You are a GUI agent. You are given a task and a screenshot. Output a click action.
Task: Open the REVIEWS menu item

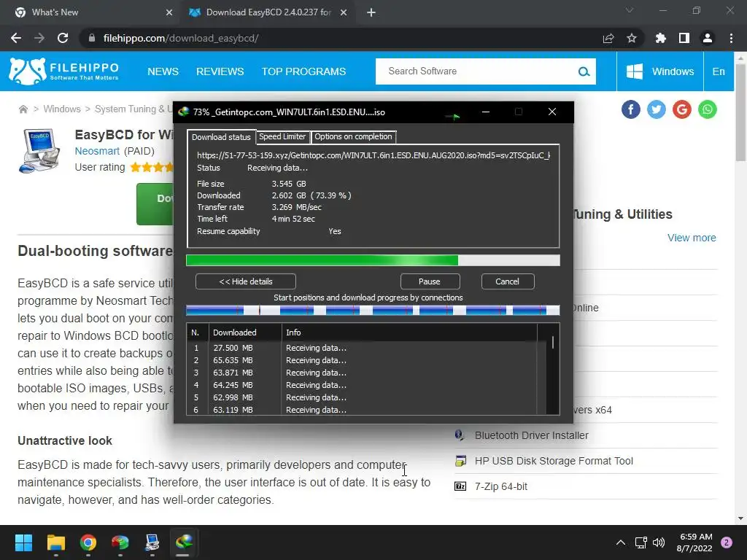220,71
